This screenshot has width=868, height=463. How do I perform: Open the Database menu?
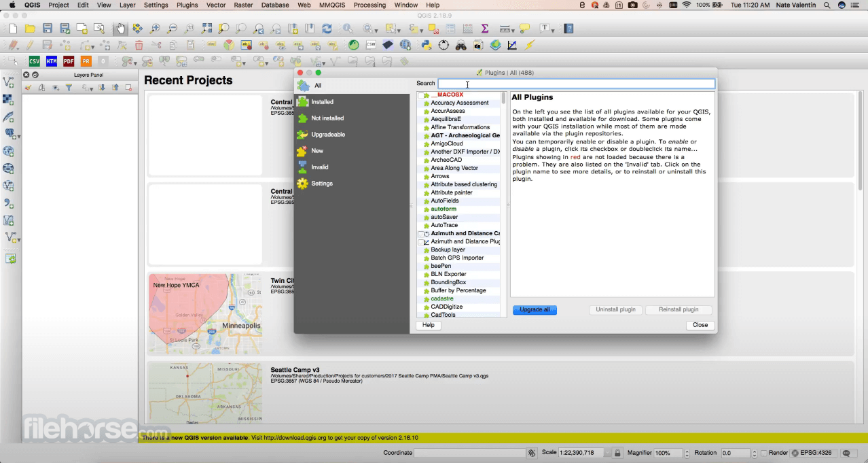275,5
